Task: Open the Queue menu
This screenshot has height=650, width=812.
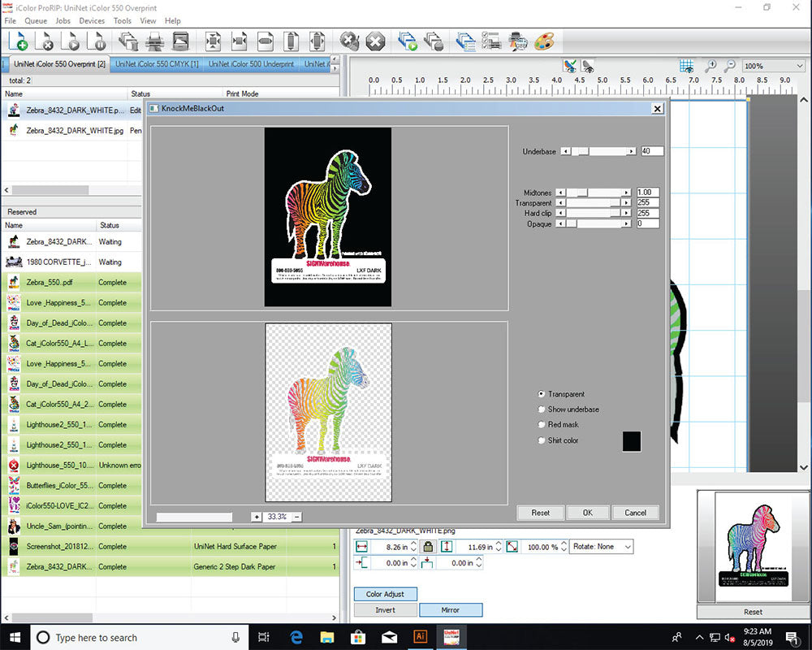Action: (x=36, y=20)
